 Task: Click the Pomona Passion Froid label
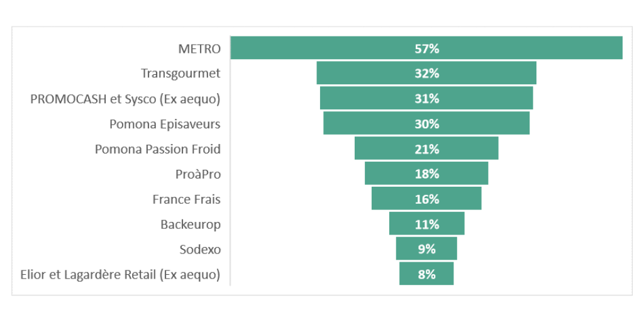click(157, 149)
